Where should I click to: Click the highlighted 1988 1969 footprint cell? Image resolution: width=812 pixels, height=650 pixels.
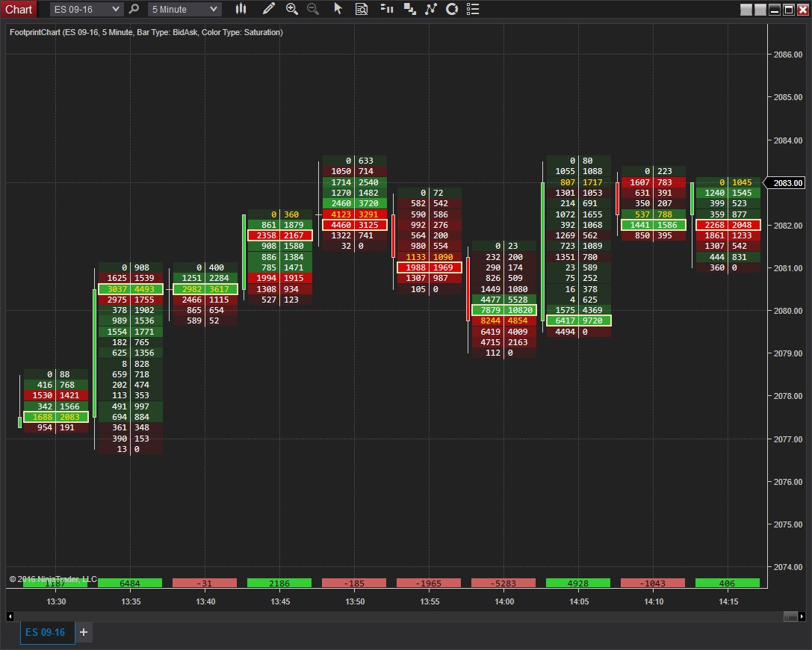[430, 267]
